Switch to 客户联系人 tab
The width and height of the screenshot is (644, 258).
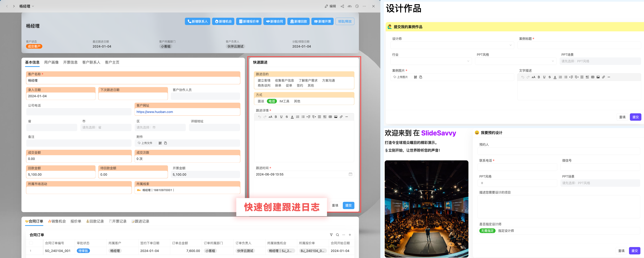91,62
